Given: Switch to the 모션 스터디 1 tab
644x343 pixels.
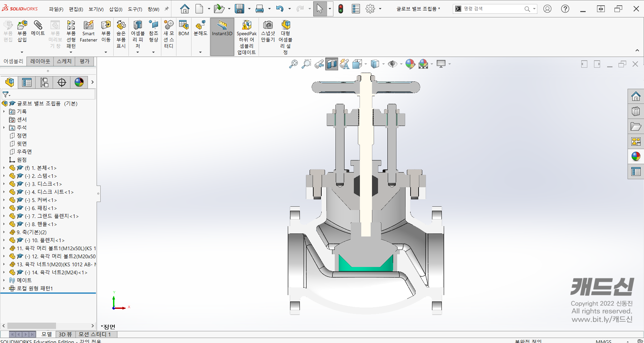Looking at the screenshot, I should pos(95,334).
